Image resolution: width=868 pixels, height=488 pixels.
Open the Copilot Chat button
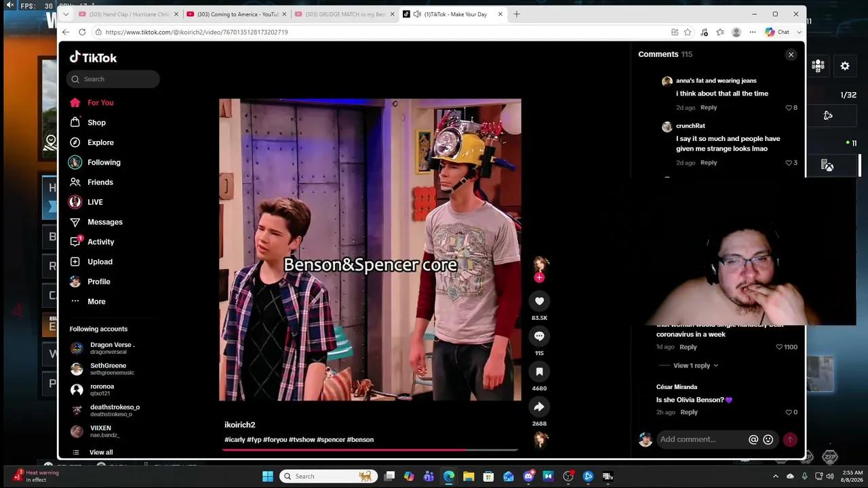click(x=778, y=32)
